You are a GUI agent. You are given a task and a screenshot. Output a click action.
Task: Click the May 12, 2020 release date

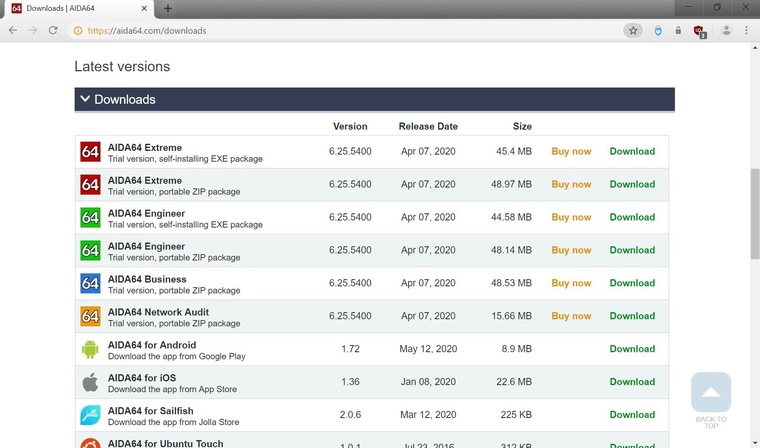pos(428,349)
